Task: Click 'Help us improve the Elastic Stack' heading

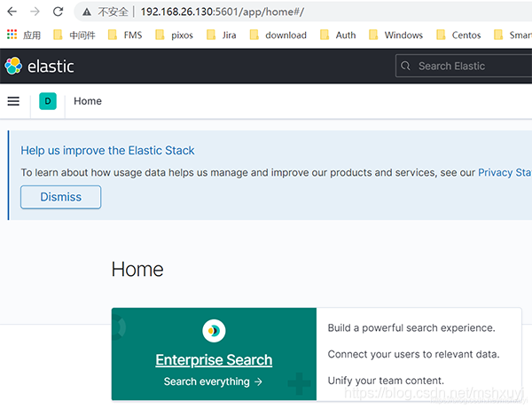Action: [x=107, y=150]
